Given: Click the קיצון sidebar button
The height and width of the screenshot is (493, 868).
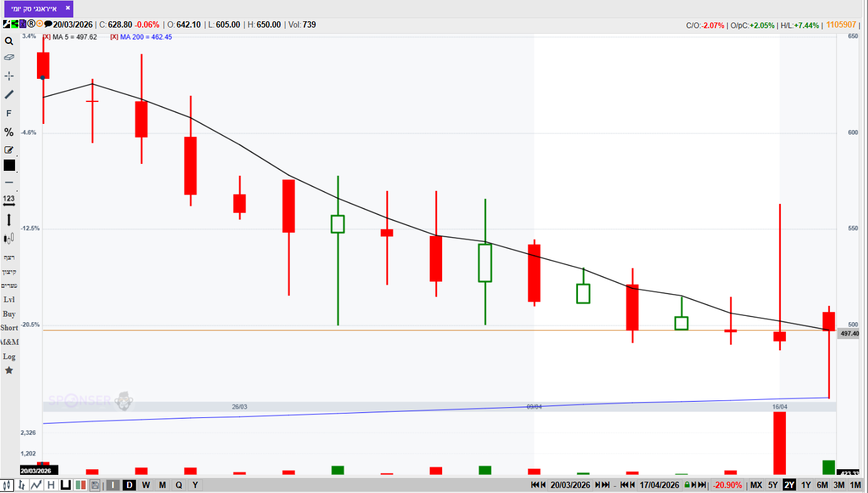Looking at the screenshot, I should pos(9,272).
